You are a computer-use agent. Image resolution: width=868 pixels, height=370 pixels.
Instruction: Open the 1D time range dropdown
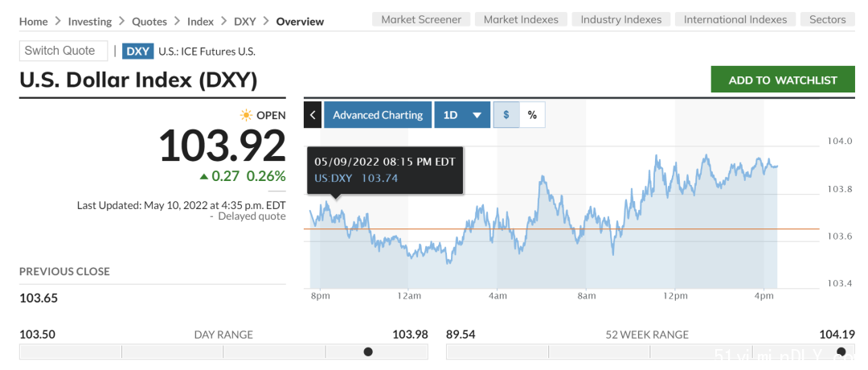(x=462, y=115)
